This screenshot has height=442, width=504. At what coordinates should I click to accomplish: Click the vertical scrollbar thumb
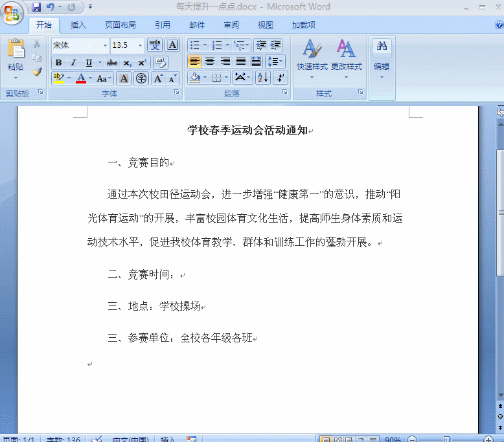pos(500,212)
